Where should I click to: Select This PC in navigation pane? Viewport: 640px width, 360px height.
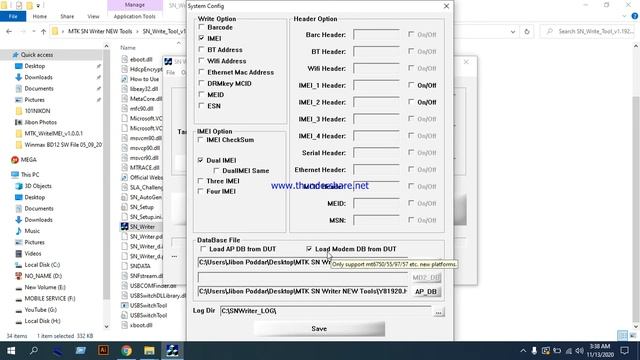pyautogui.click(x=30, y=174)
